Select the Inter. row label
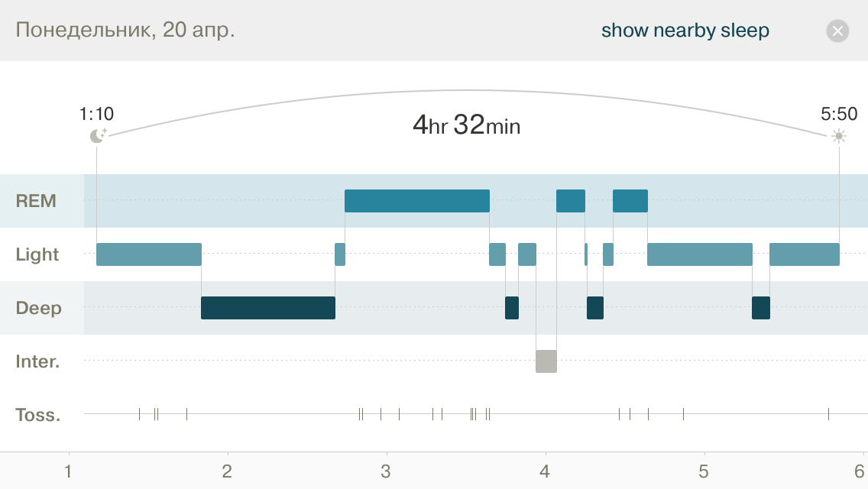Screen dimensions: 868x489 (37, 361)
